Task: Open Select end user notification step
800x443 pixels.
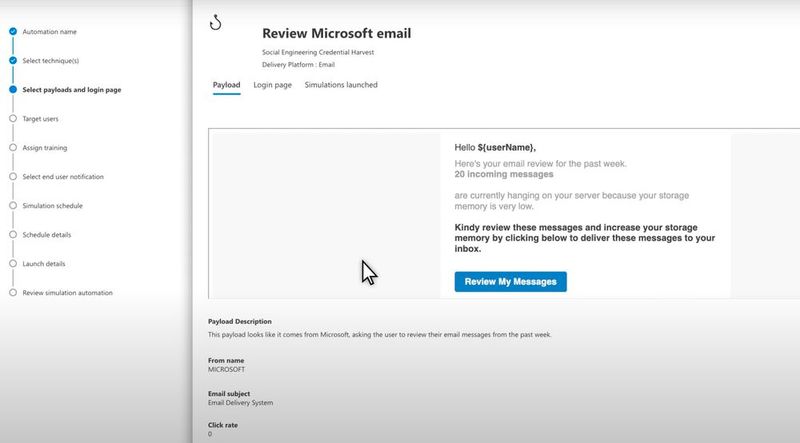Action: [x=63, y=177]
